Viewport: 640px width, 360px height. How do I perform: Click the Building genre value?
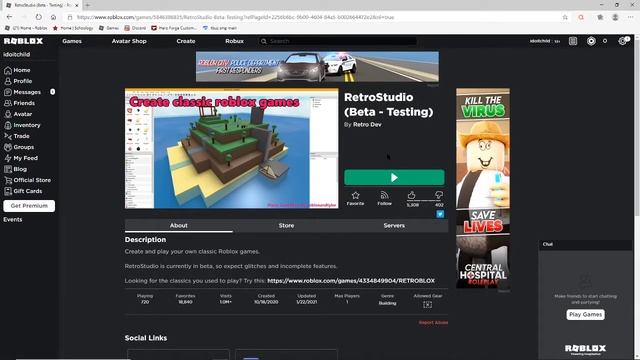pyautogui.click(x=387, y=303)
